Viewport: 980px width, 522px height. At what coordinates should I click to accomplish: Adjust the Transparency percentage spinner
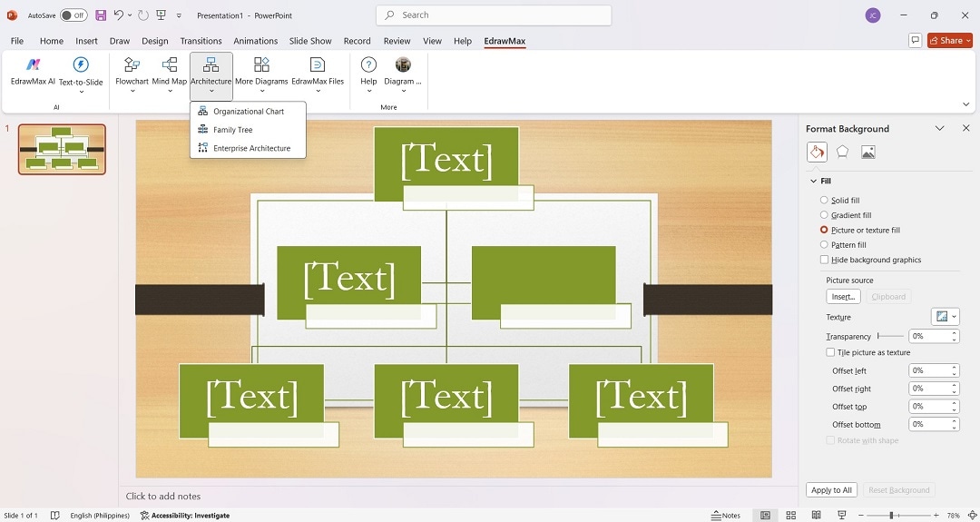click(x=955, y=336)
